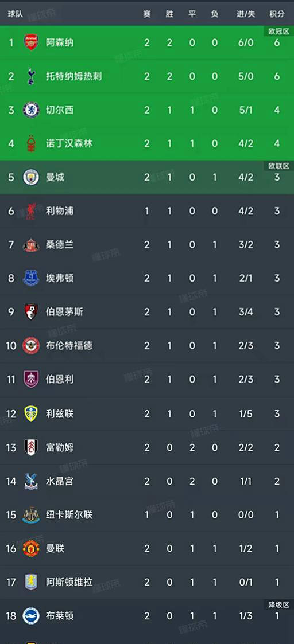
Task: Click the Crystal Palace eagle badge
Action: coord(31,481)
